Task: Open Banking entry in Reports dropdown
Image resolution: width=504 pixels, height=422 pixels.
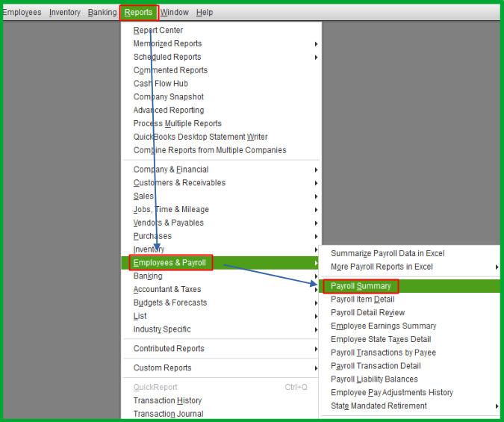Action: 148,276
